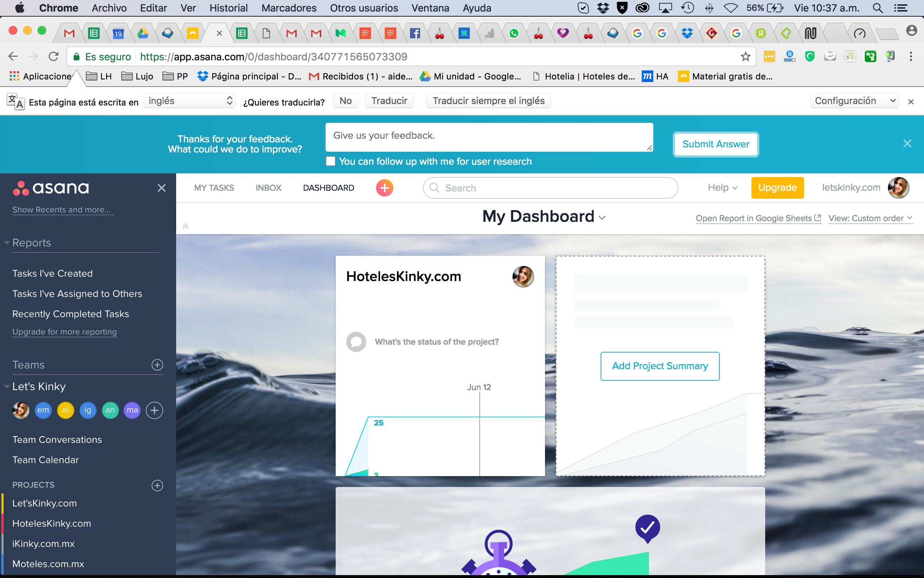Viewport: 924px width, 578px height.
Task: Open Recently Completed Tasks report
Action: coord(71,314)
